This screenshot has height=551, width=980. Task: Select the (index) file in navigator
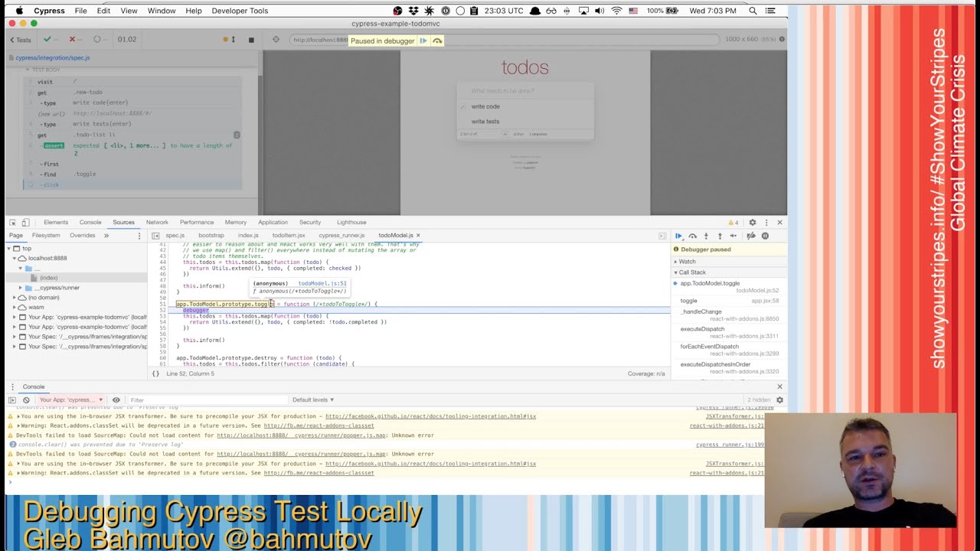[48, 278]
